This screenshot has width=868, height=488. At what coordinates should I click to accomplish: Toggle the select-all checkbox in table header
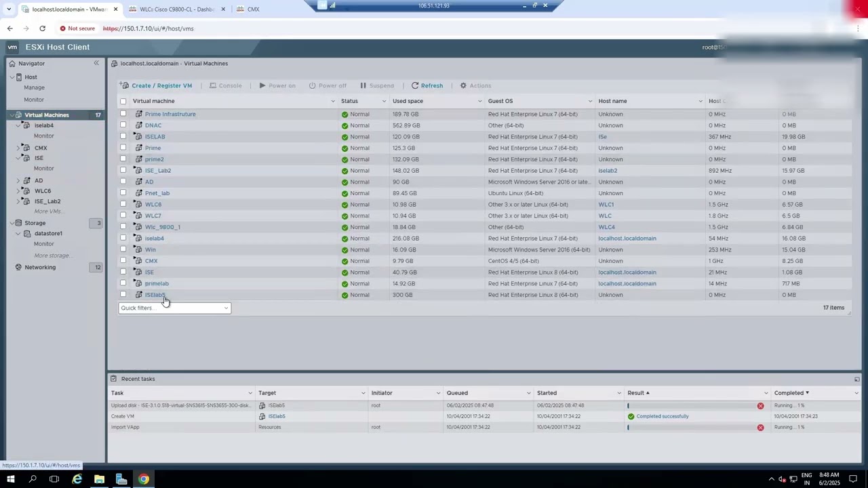click(x=123, y=101)
